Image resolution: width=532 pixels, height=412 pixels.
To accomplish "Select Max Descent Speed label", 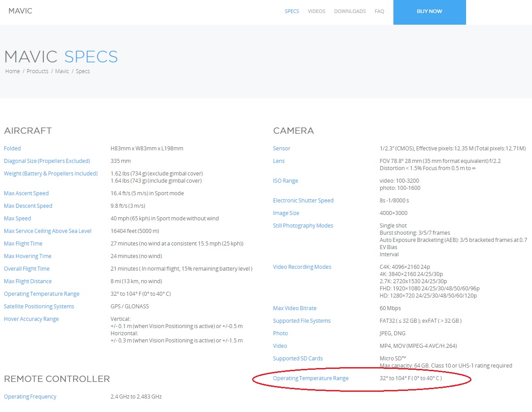I will click(28, 206).
